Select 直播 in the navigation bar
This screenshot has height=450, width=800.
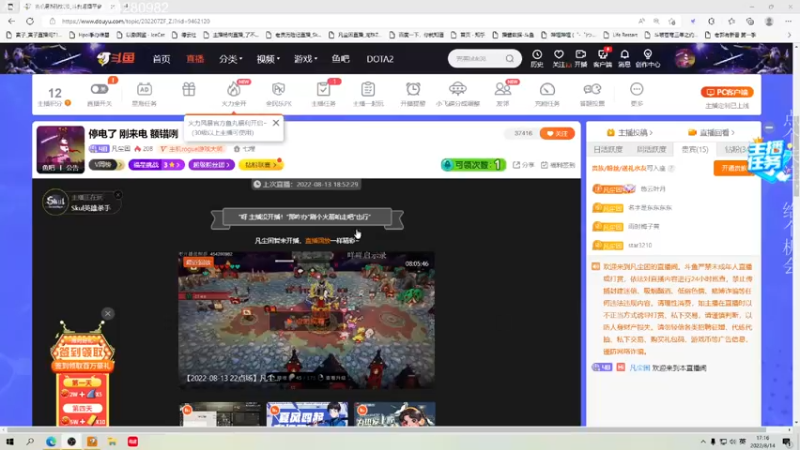(x=195, y=59)
